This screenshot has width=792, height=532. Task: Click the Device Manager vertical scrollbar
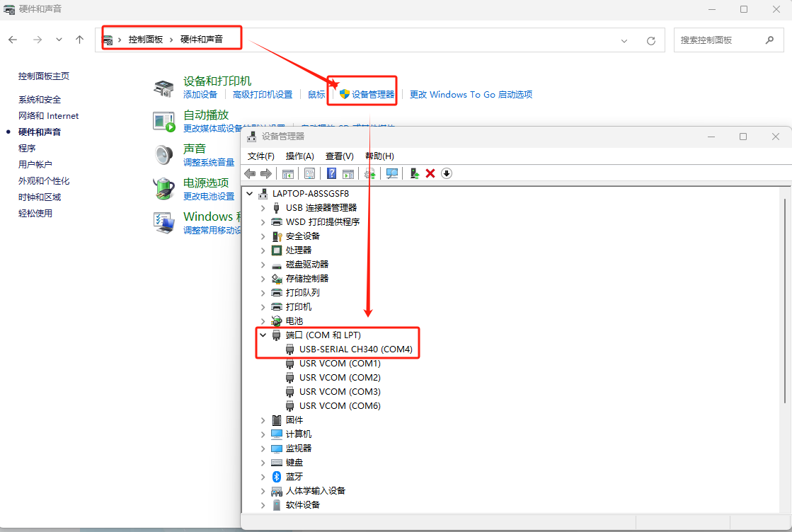[784, 301]
